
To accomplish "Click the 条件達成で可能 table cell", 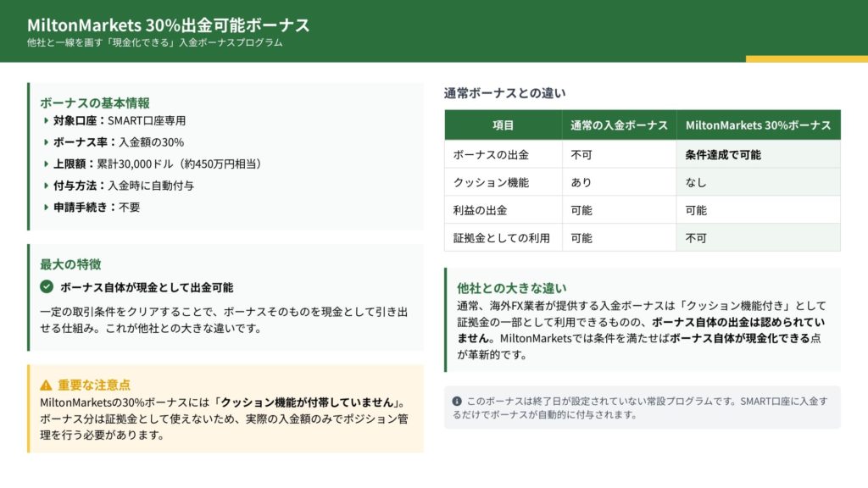I will (x=722, y=155).
